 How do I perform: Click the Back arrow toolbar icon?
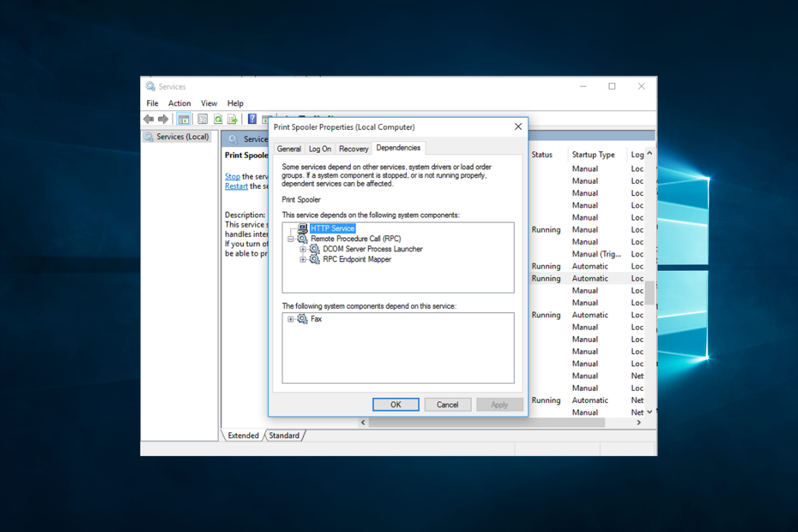148,119
